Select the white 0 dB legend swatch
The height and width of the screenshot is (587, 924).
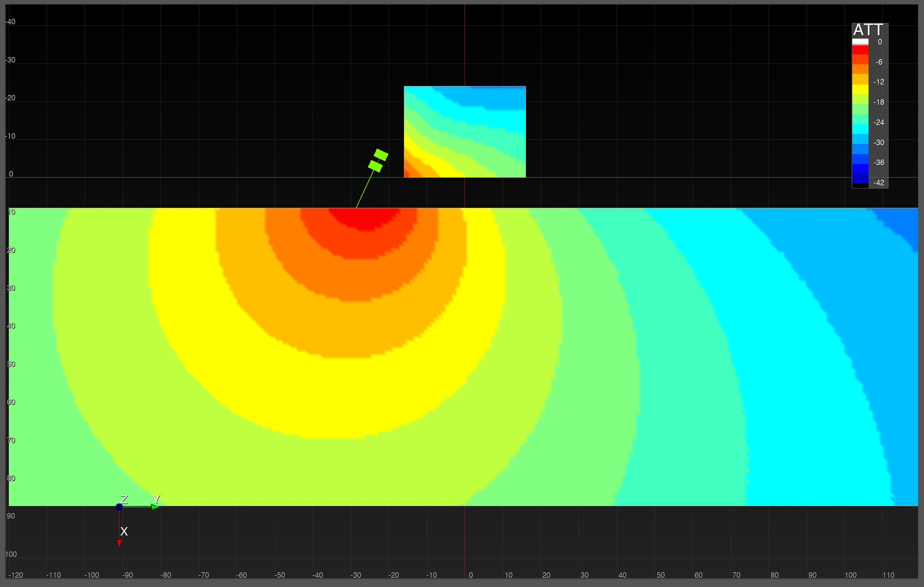860,41
